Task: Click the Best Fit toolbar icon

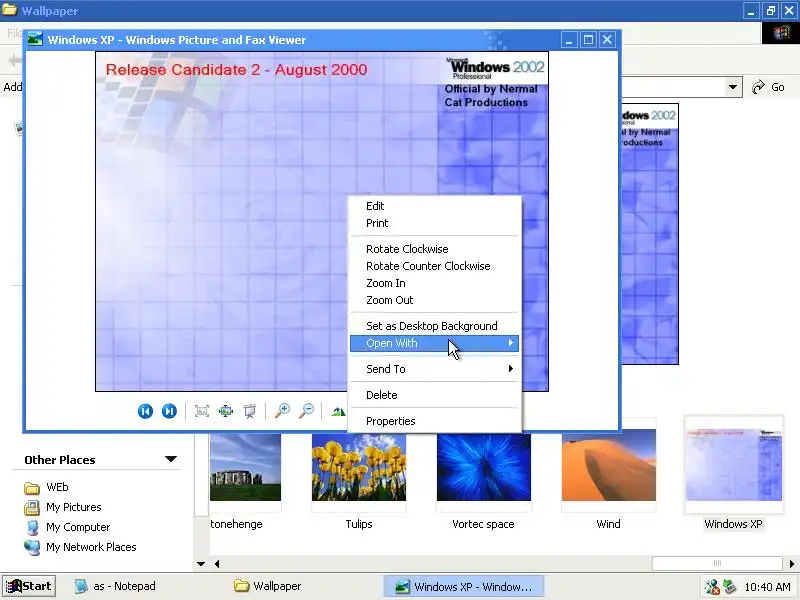Action: 202,411
